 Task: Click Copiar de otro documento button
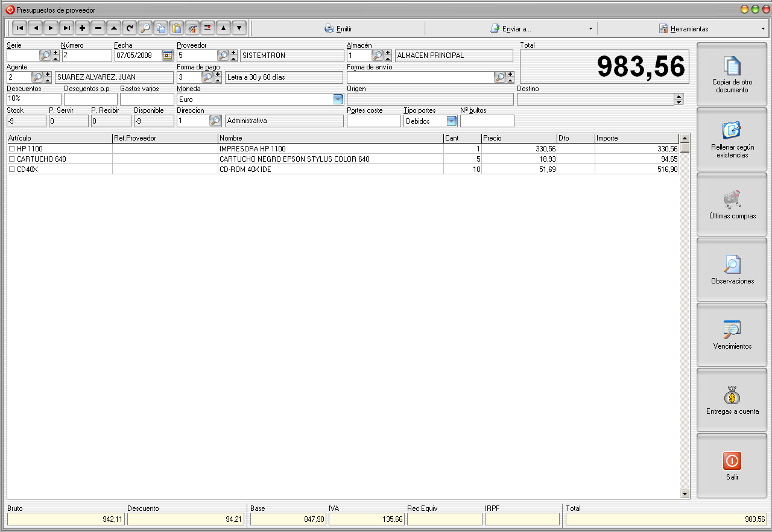[732, 74]
